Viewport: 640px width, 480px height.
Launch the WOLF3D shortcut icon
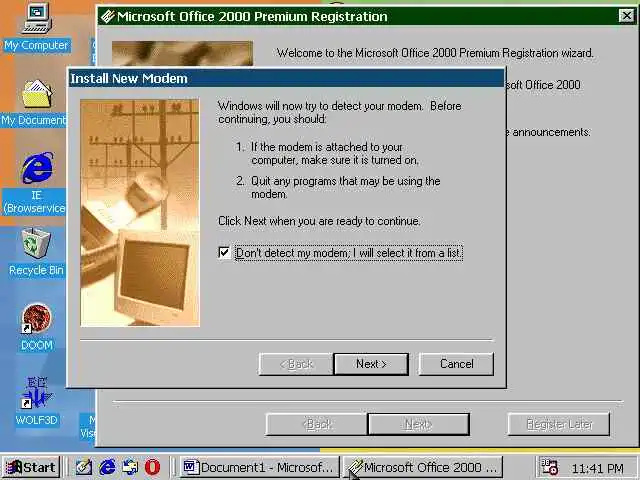(36, 393)
